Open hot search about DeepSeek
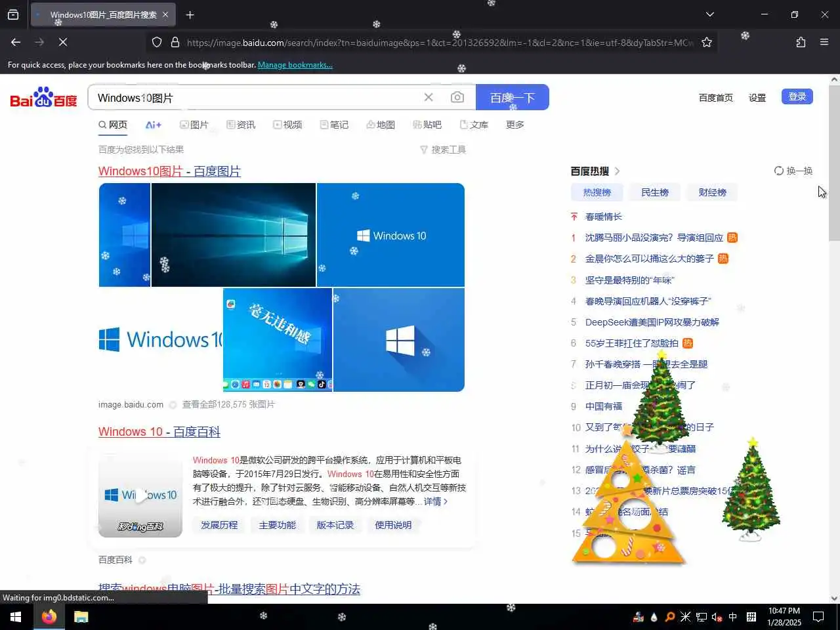Viewport: 840px width, 630px height. point(652,322)
